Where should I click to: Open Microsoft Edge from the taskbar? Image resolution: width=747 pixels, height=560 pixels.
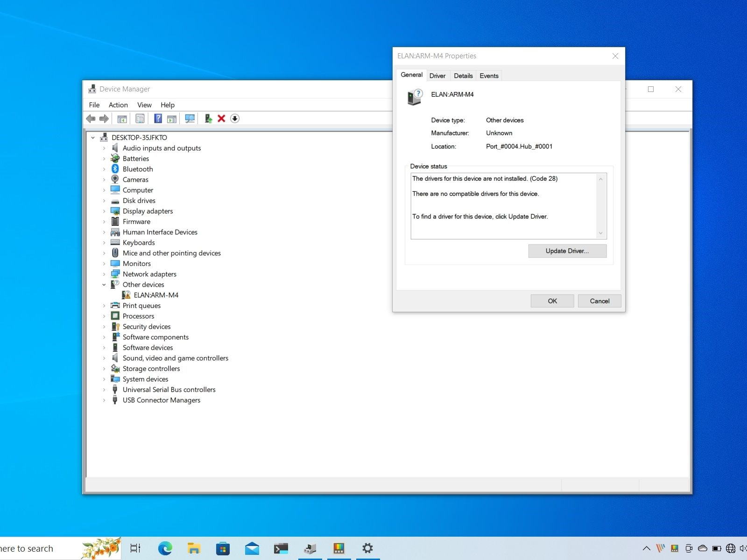tap(165, 548)
